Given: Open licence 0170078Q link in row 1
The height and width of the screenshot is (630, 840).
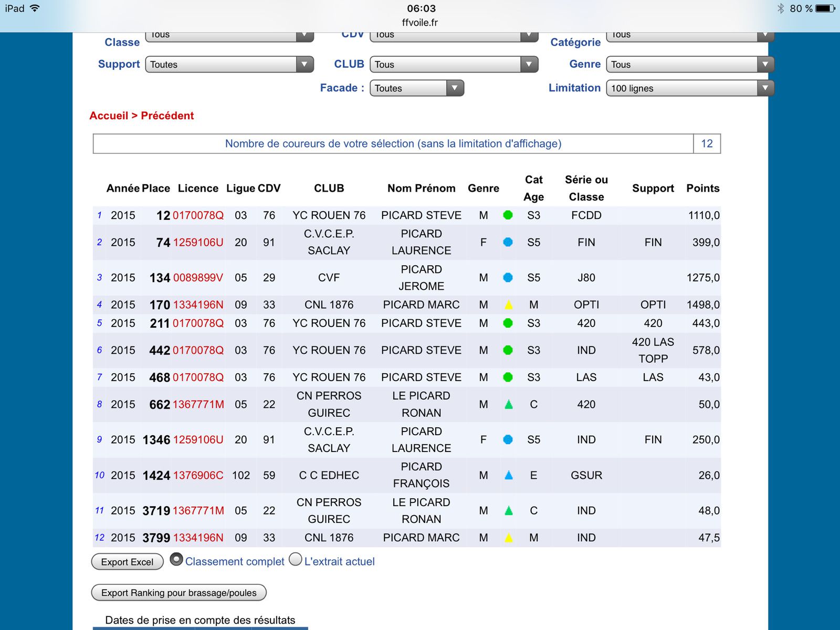Looking at the screenshot, I should [198, 215].
